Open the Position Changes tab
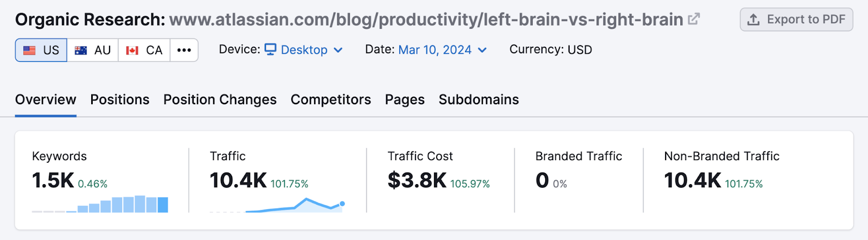868x240 pixels. tap(220, 100)
